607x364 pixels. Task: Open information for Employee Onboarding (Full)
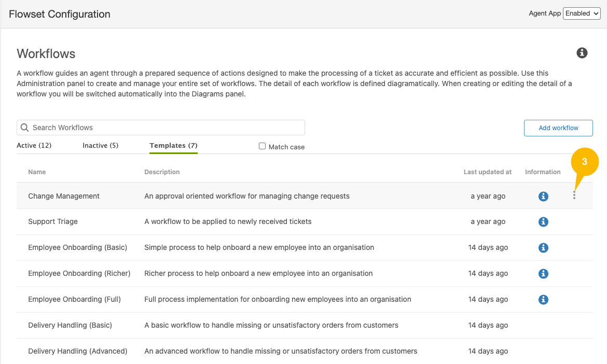click(x=543, y=299)
